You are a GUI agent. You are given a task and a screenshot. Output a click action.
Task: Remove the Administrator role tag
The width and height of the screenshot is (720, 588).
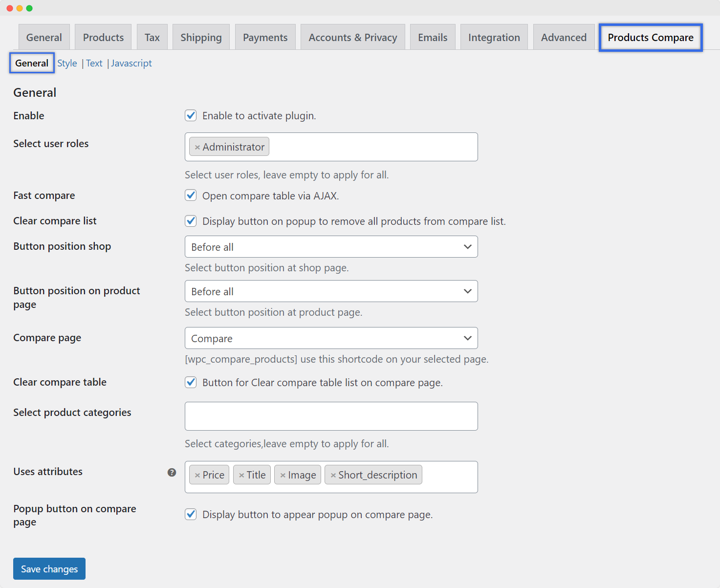pos(197,147)
